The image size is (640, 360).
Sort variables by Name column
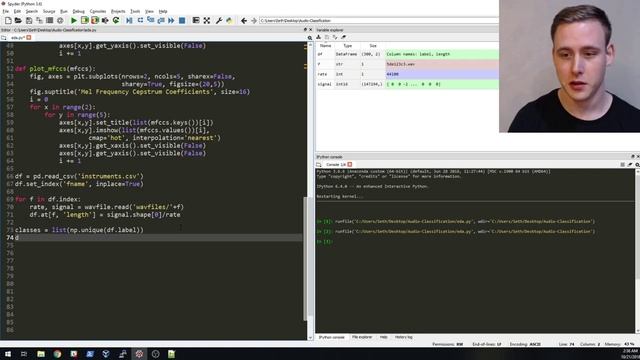(x=326, y=46)
